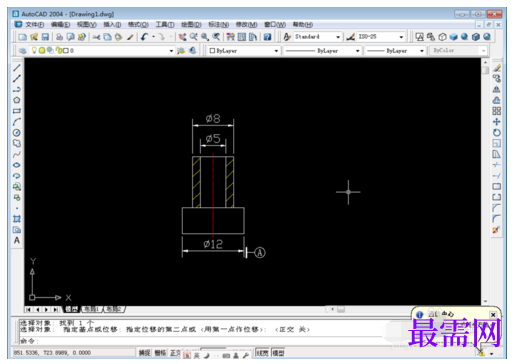
Task: Click the Pan Realtime icon
Action: (x=182, y=37)
